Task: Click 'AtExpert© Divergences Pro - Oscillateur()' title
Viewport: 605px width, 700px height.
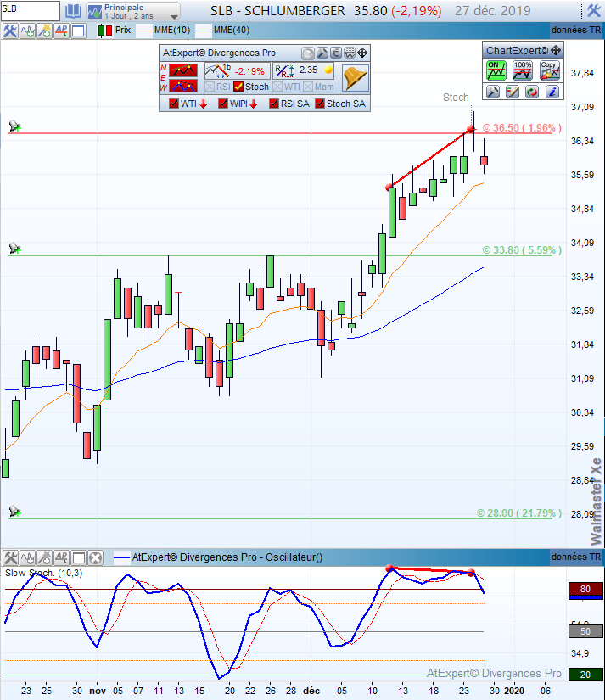Action: (227, 557)
